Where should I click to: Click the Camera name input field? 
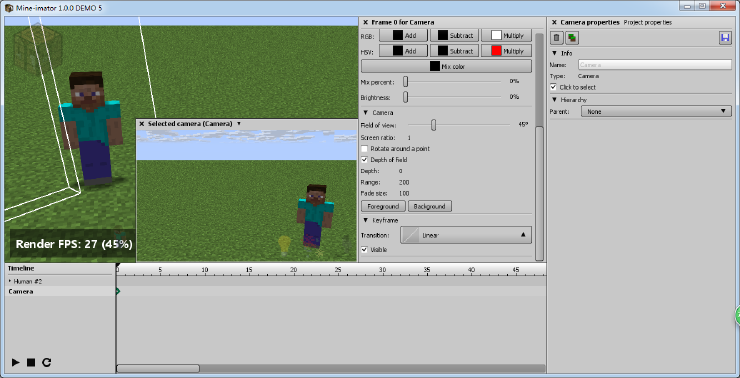[x=655, y=65]
